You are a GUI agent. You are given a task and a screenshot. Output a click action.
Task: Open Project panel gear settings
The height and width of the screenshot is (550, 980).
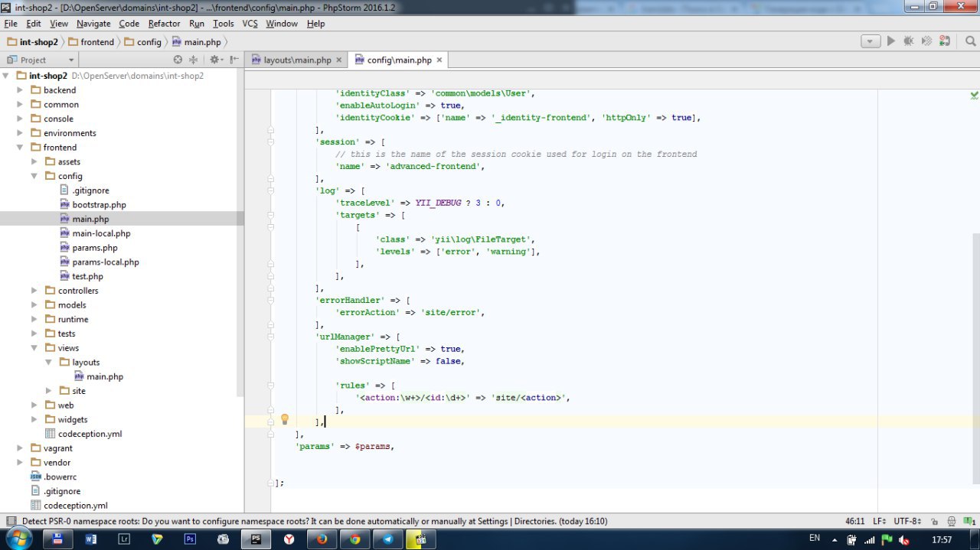215,60
